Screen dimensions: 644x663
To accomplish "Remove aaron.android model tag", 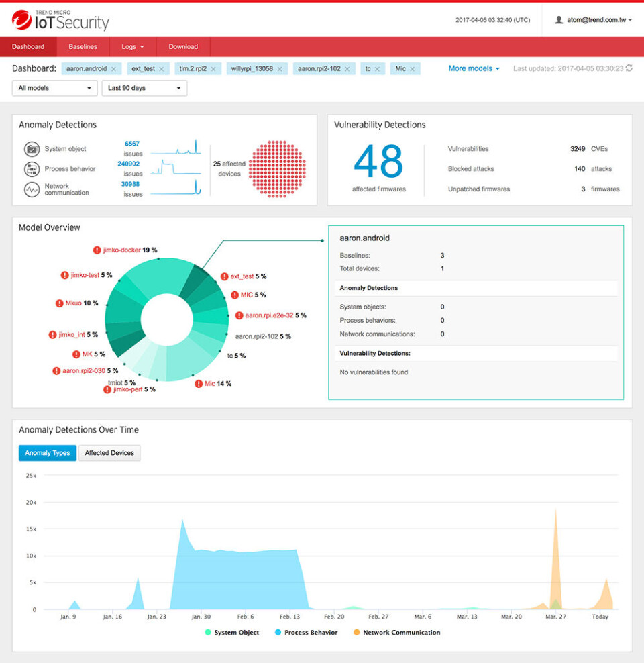I will (113, 69).
